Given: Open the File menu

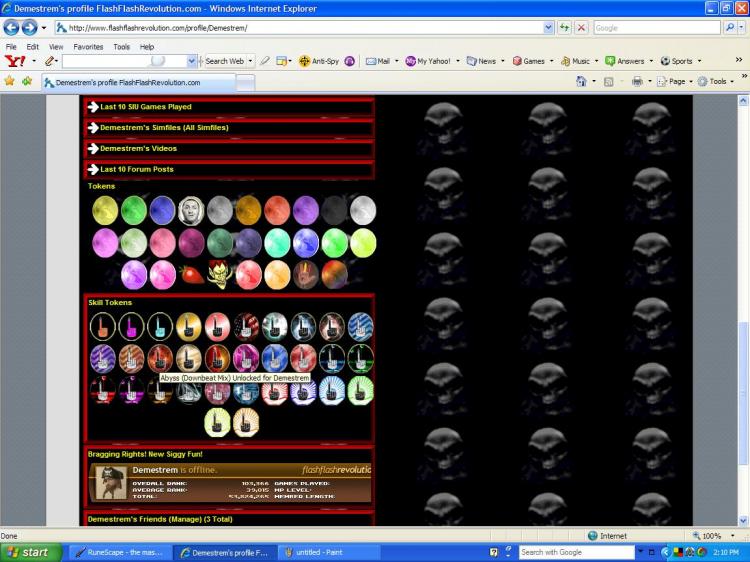Looking at the screenshot, I should (x=11, y=47).
